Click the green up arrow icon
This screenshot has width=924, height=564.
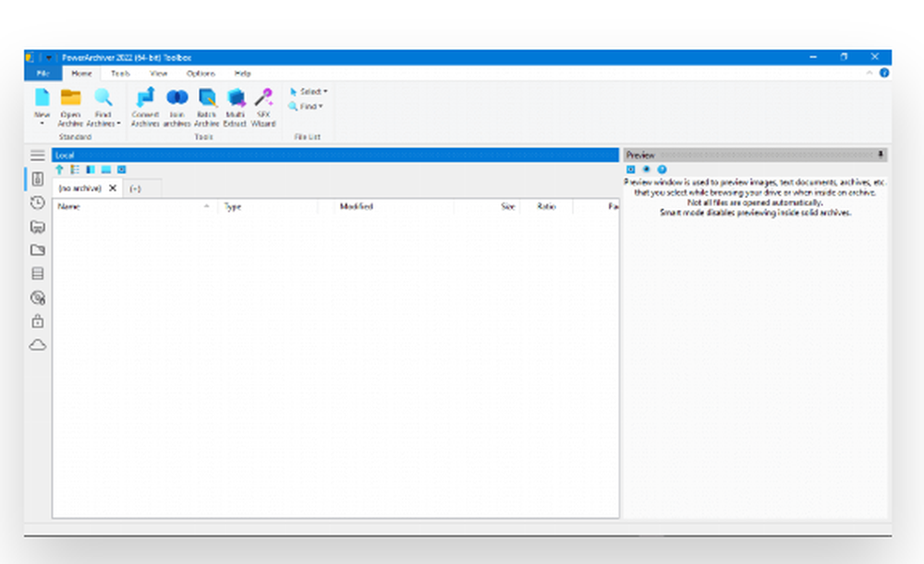(x=59, y=170)
